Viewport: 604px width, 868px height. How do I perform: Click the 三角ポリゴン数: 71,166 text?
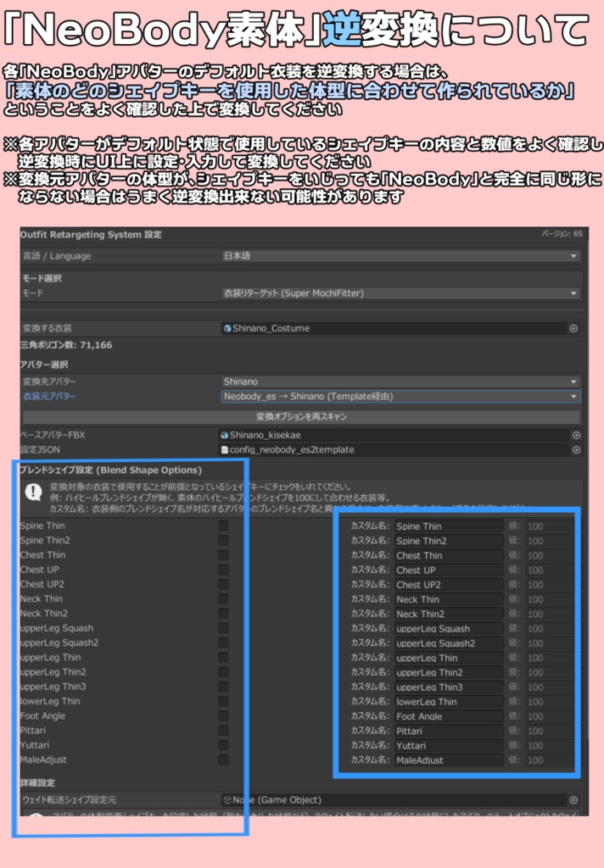66,345
